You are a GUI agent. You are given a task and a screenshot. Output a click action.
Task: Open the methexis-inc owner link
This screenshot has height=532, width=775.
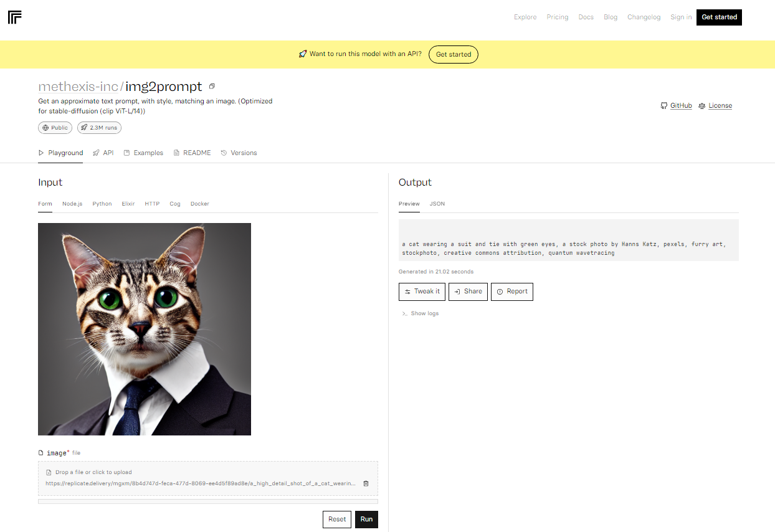click(x=78, y=87)
